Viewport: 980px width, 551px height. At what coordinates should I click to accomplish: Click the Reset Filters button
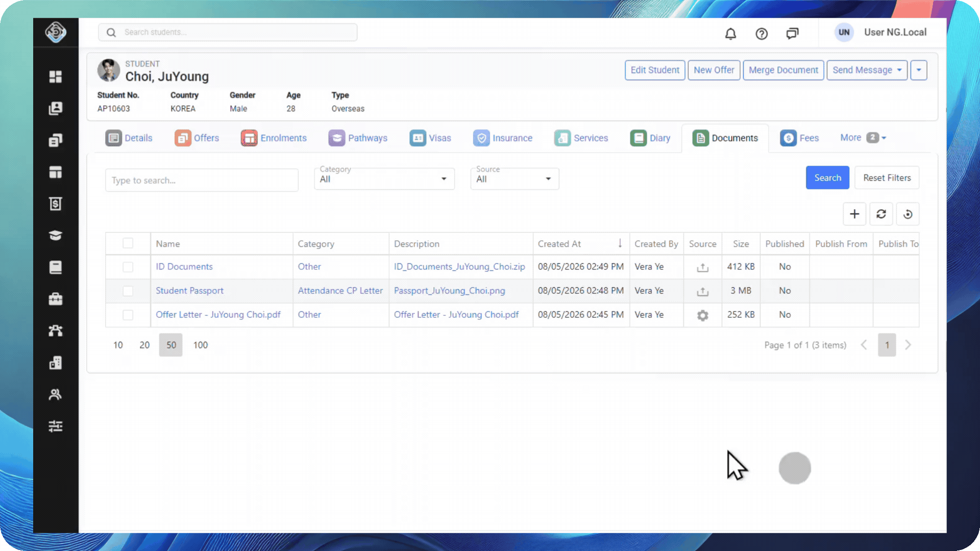(x=887, y=178)
